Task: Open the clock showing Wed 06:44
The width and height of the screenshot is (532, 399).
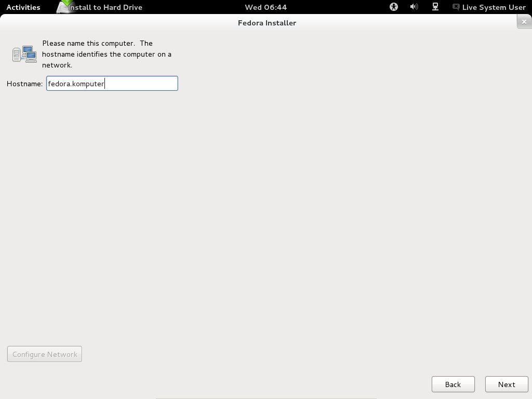Action: [265, 7]
